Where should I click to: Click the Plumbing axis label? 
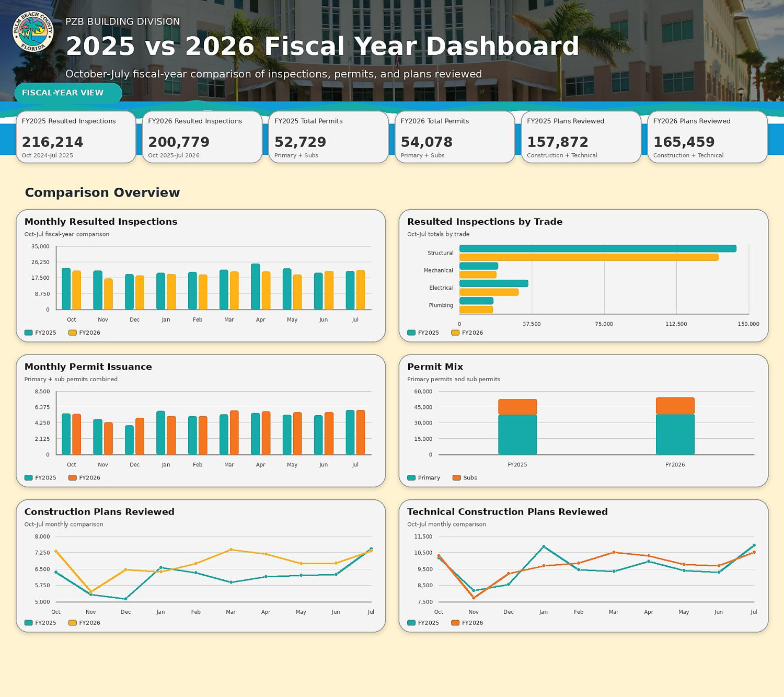(x=441, y=305)
